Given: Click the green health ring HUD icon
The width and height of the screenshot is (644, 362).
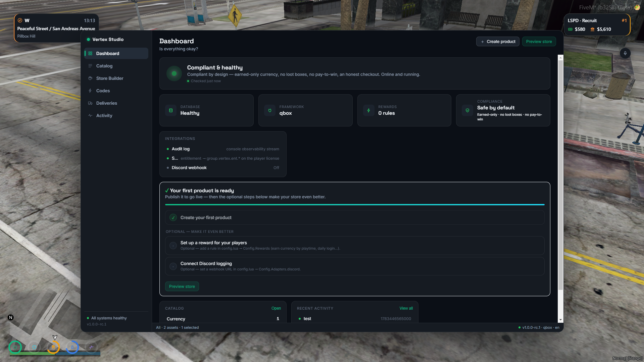Looking at the screenshot, I should point(15,347).
